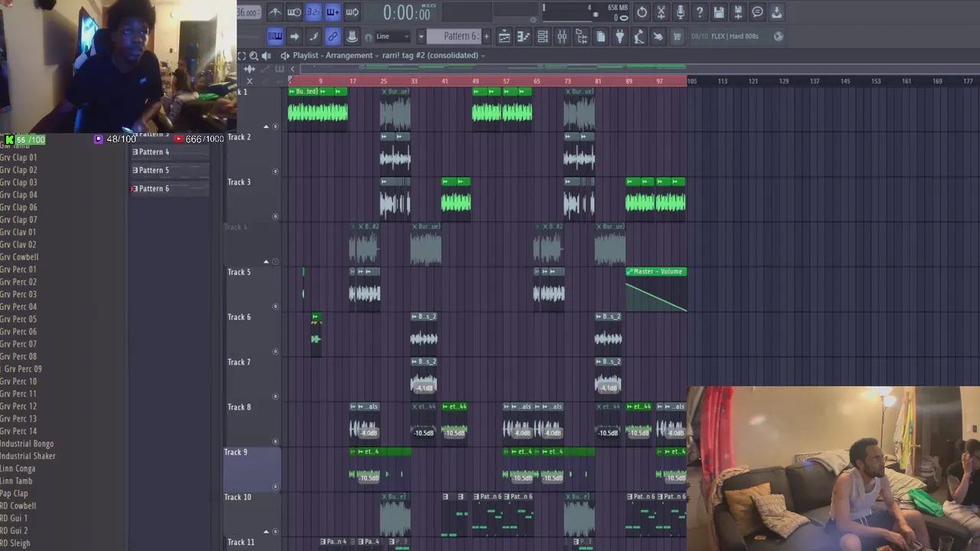Open the rarri! tag #2 (consolidated) dropdown
980x551 pixels.
pos(434,55)
